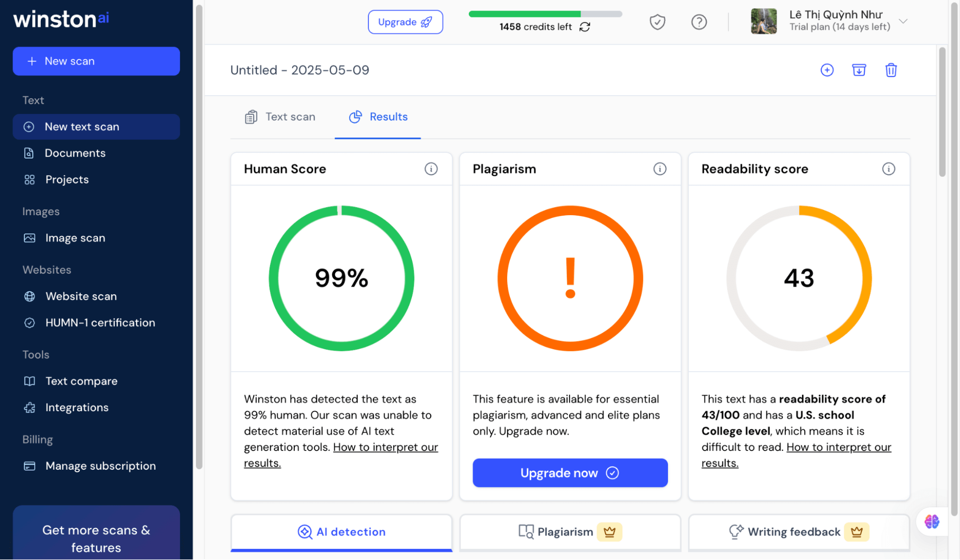
Task: Click the main content scrollbar
Action: pos(942,112)
